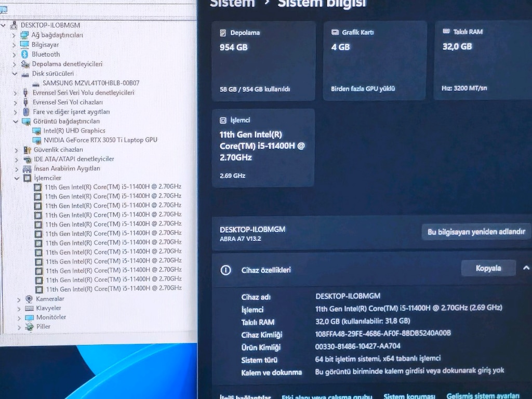Click the Takılı RAM card icon

446,31
